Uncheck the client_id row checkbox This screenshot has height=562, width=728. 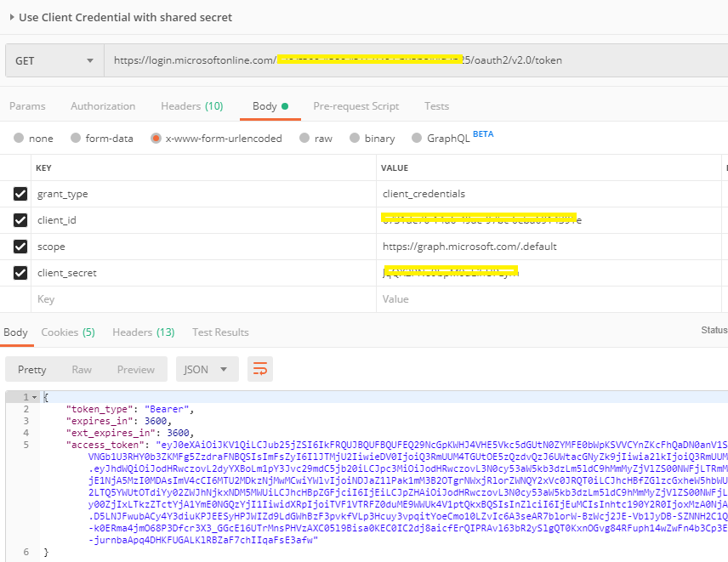click(x=20, y=220)
